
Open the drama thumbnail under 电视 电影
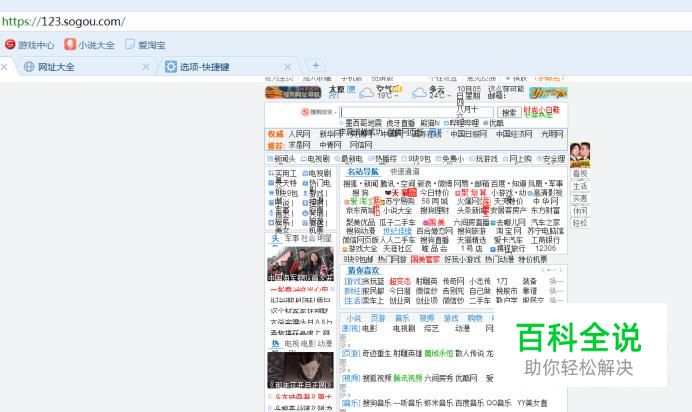(x=300, y=370)
